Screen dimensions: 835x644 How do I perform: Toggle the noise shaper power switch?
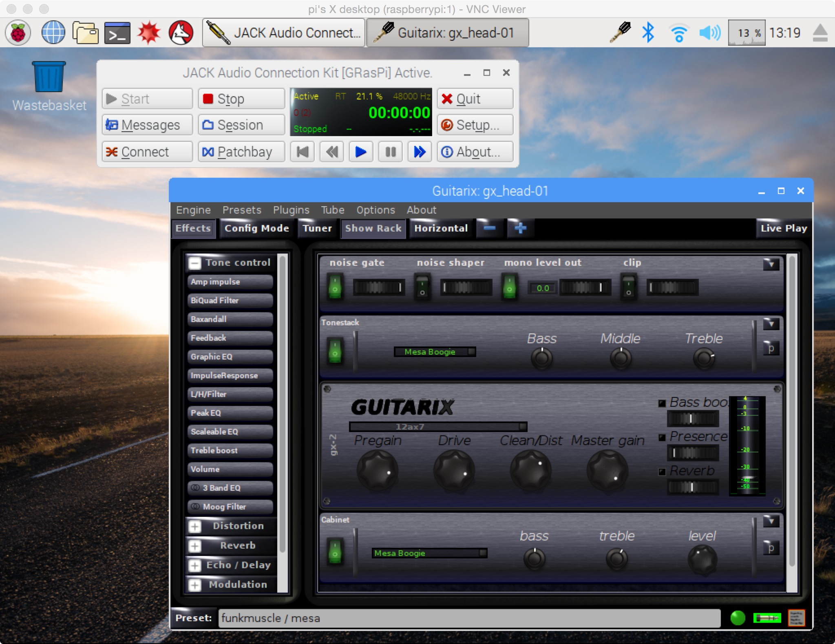click(422, 287)
